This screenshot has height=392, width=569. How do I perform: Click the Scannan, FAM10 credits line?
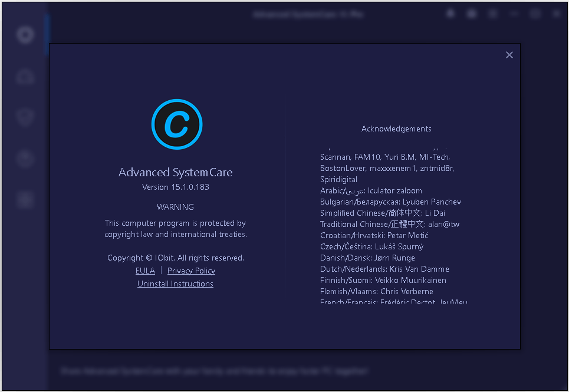click(385, 157)
